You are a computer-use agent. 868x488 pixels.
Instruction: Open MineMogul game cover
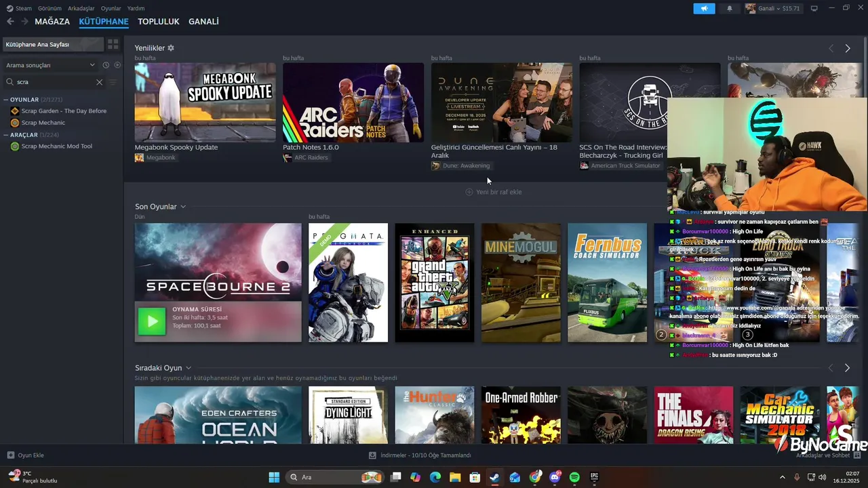(521, 283)
